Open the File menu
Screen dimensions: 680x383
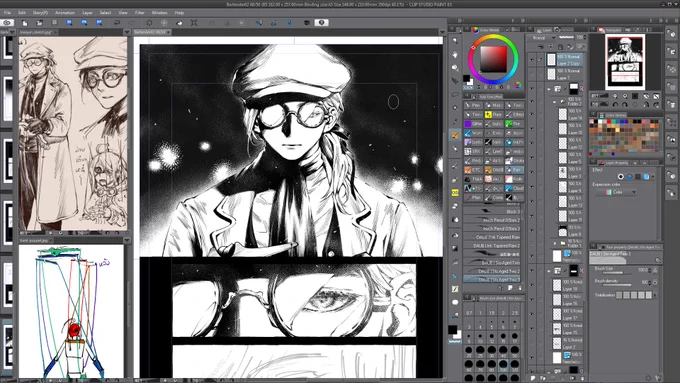7,13
